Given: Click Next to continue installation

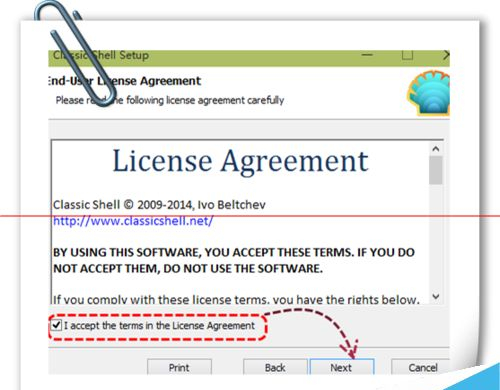Looking at the screenshot, I should [x=342, y=367].
